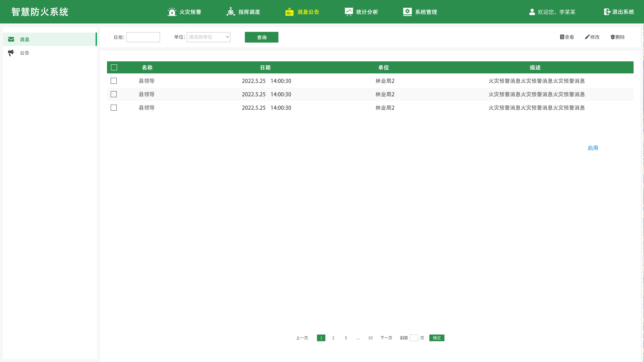Screen dimensions: 644x362
Task: Click the user profile avatar icon
Action: (532, 12)
